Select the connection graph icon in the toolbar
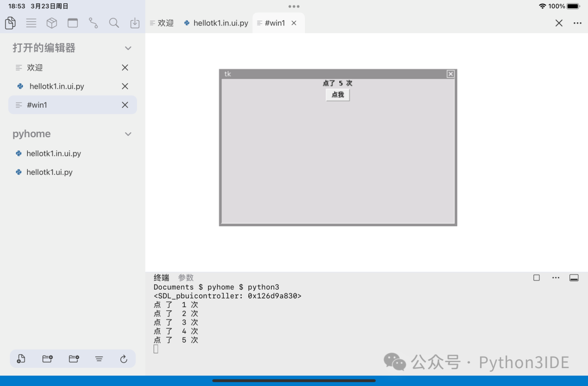Viewport: 588px width, 386px height. (x=93, y=23)
